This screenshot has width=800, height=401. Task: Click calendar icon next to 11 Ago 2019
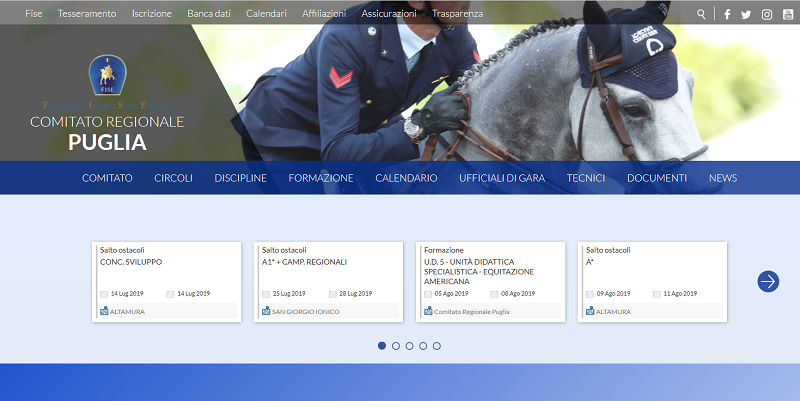click(x=657, y=294)
